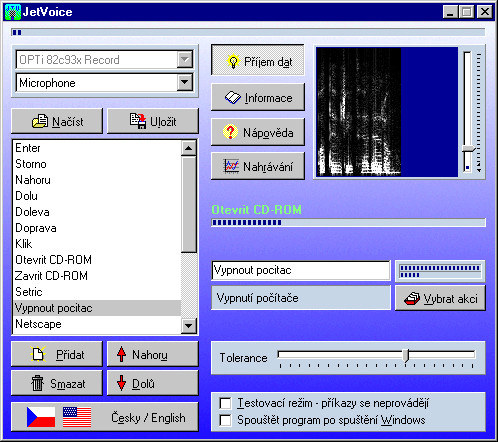The height and width of the screenshot is (442, 498).
Task: Close the JetVoice window
Action: coord(485,12)
